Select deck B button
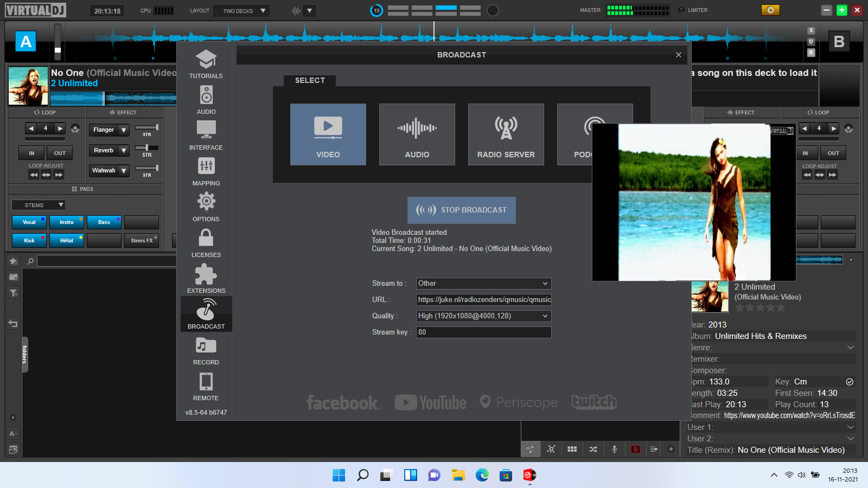Viewport: 868px width, 488px height. point(839,42)
